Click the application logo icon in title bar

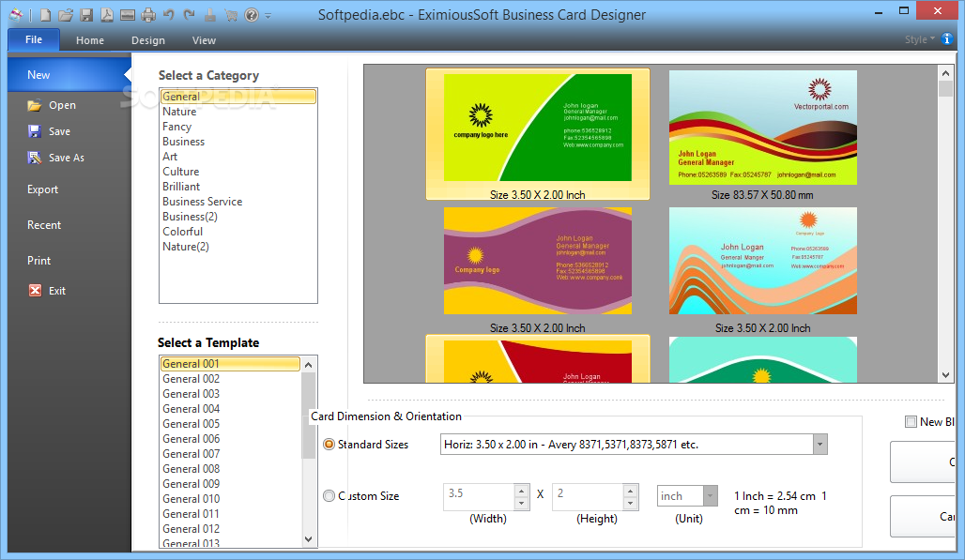[16, 14]
